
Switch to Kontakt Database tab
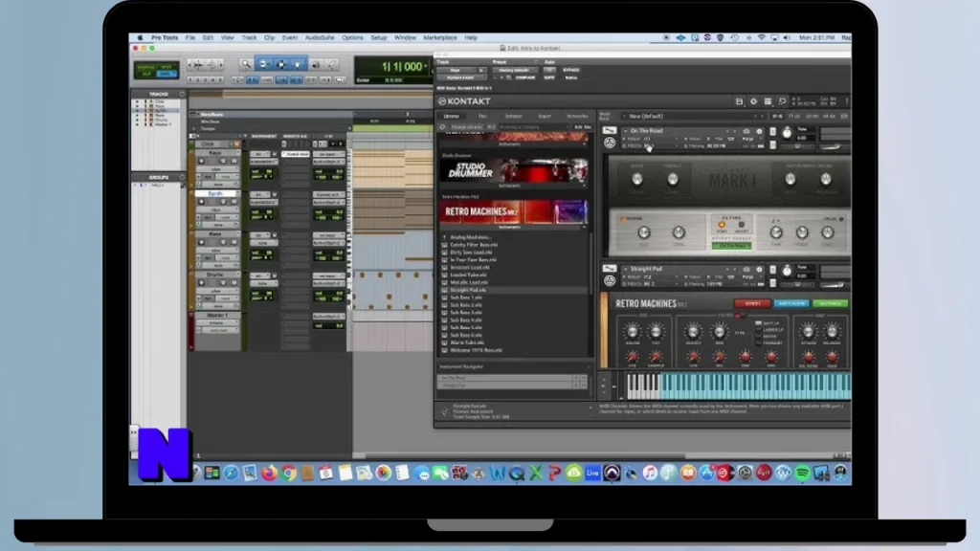(x=514, y=116)
